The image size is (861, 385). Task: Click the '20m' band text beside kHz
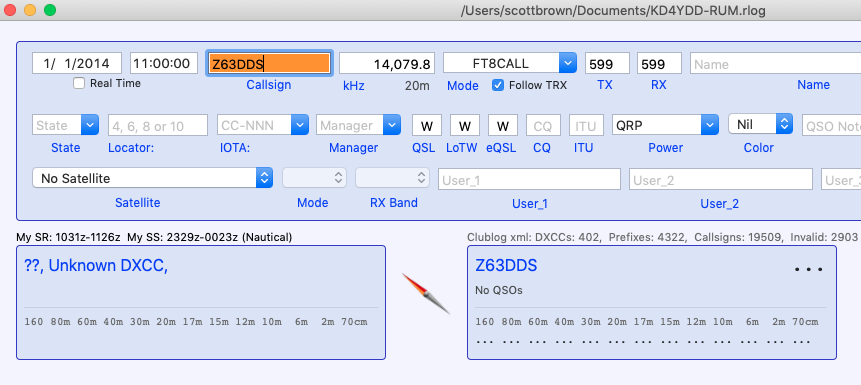pos(417,86)
